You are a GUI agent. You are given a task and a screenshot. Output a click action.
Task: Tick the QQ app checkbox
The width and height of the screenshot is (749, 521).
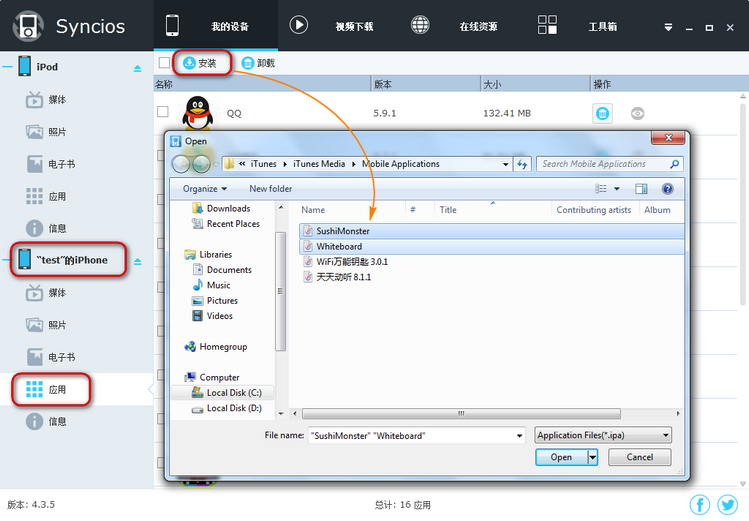pyautogui.click(x=163, y=112)
